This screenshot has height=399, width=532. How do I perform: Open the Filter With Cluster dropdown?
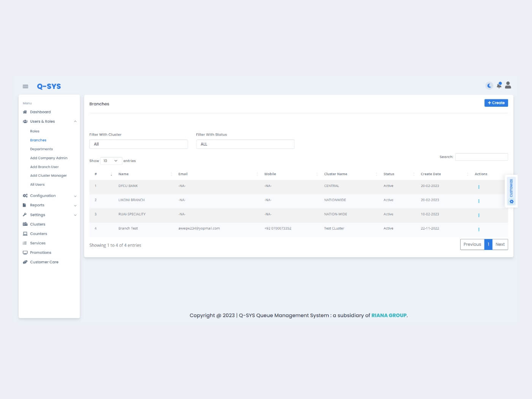coord(138,144)
